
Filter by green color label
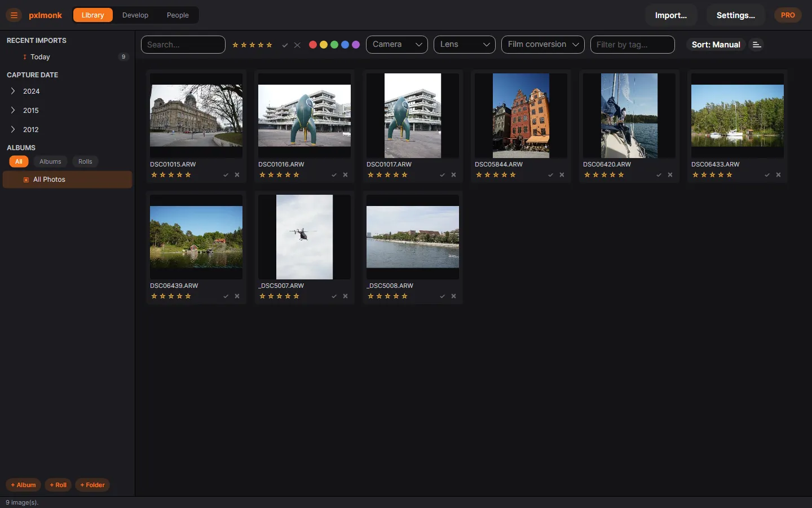click(334, 45)
